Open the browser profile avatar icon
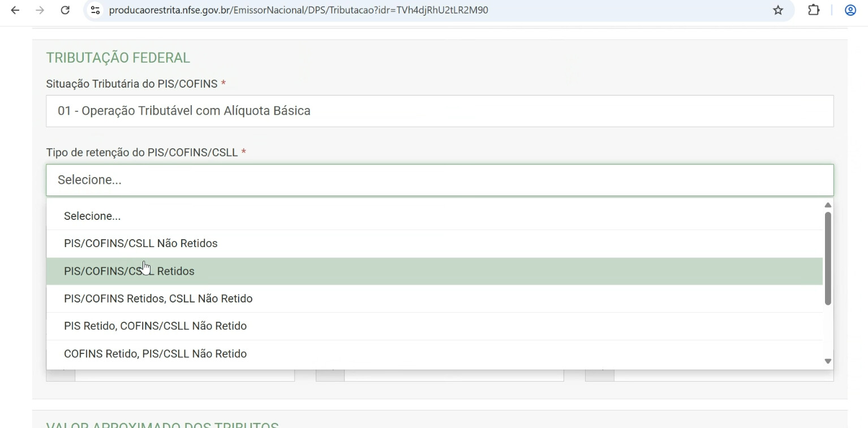This screenshot has height=428, width=868. coord(850,10)
